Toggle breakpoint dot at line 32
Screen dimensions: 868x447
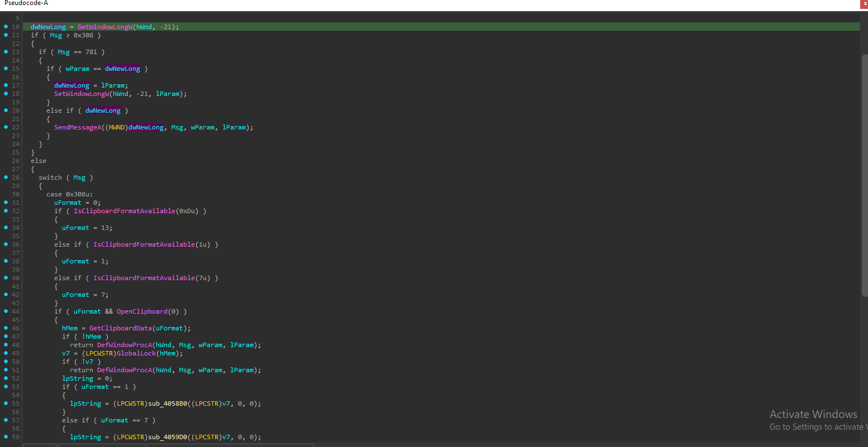pyautogui.click(x=6, y=211)
